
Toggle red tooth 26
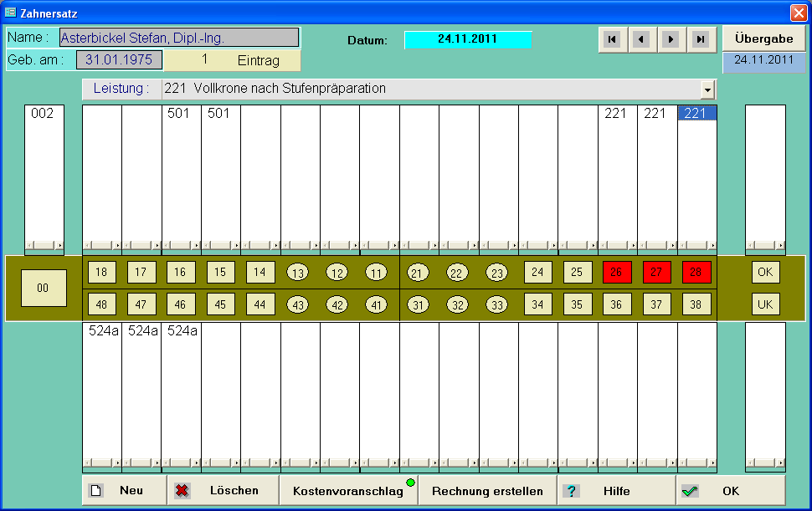[616, 272]
